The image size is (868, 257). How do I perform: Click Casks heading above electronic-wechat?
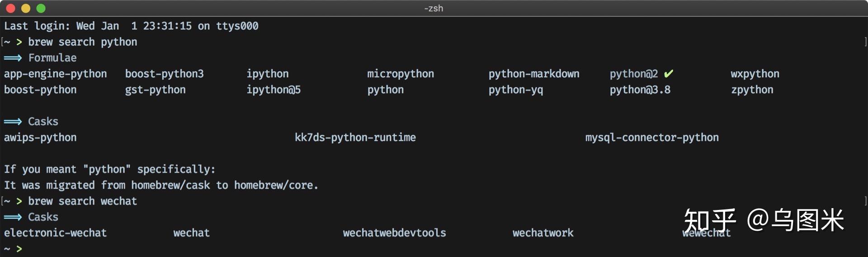point(43,217)
